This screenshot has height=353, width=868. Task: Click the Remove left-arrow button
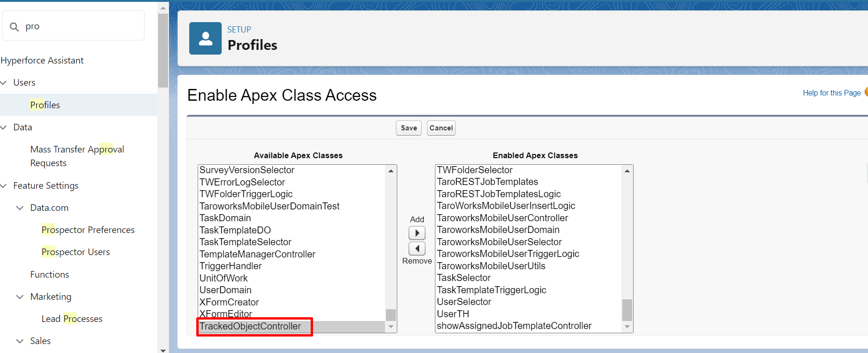(x=417, y=249)
